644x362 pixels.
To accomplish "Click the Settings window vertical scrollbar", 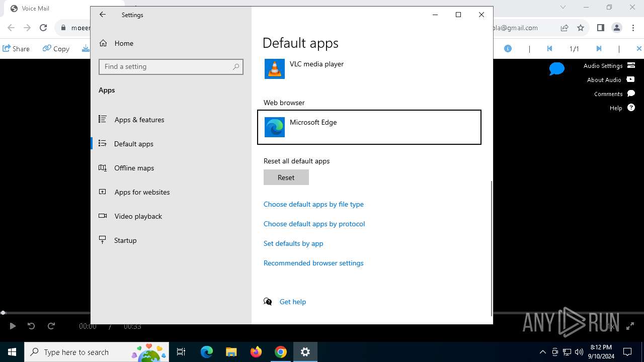I will pyautogui.click(x=491, y=248).
